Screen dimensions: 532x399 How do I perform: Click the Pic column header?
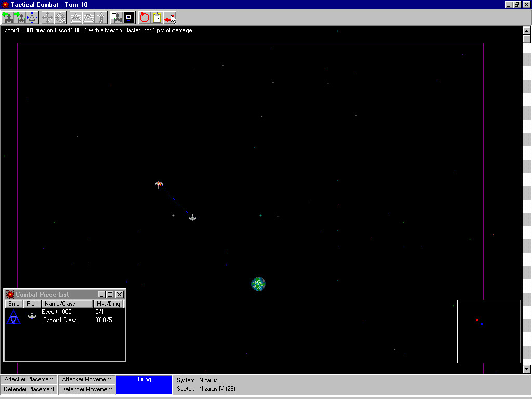tap(31, 303)
